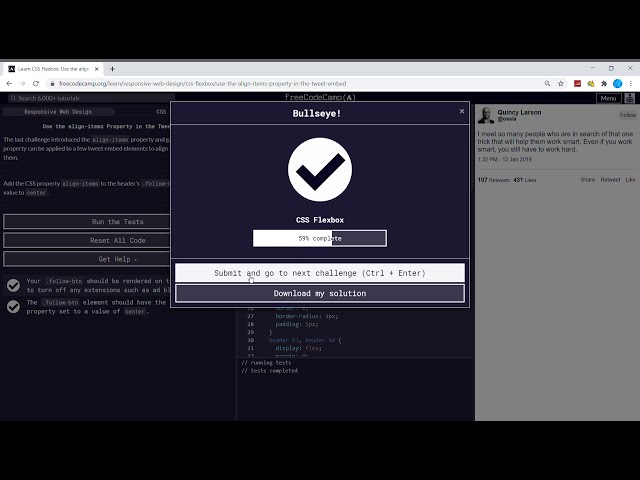Click the CSS breadcrumb link
The image size is (640, 480).
pos(161,112)
